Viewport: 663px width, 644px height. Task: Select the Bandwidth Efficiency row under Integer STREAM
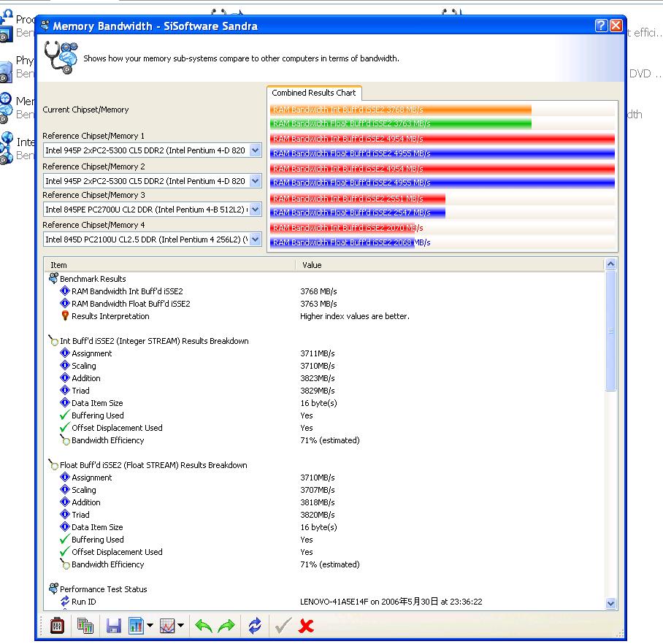coord(107,440)
